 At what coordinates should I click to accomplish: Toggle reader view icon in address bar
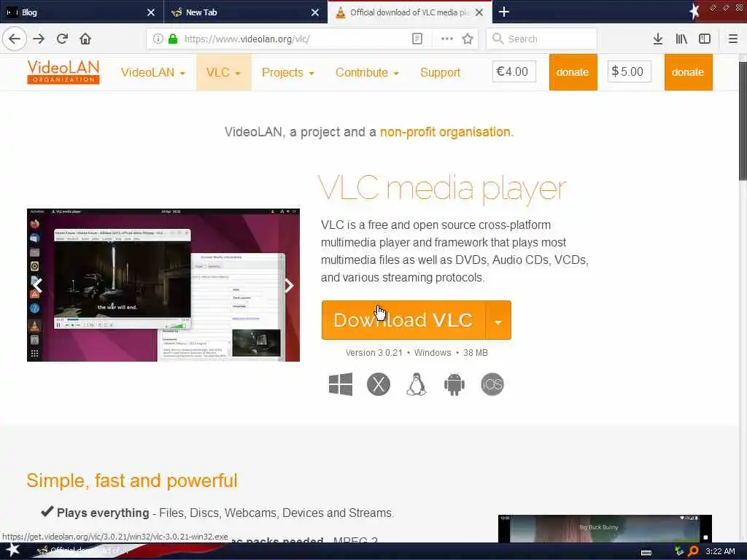417,39
